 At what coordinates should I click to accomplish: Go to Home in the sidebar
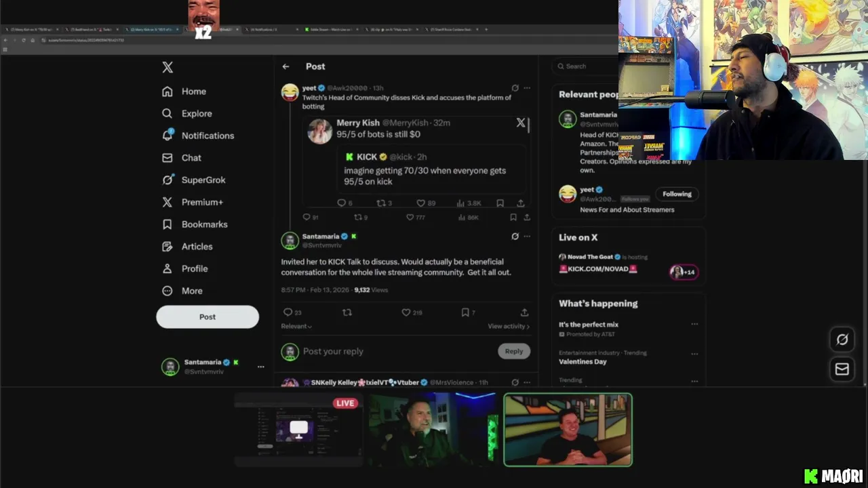coord(184,91)
